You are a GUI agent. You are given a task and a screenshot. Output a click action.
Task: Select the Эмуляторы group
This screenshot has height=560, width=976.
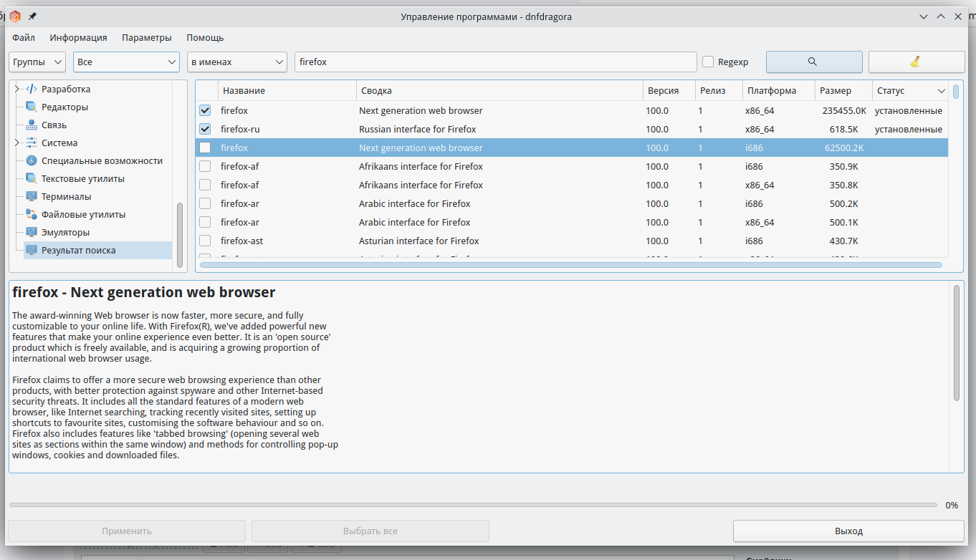66,233
